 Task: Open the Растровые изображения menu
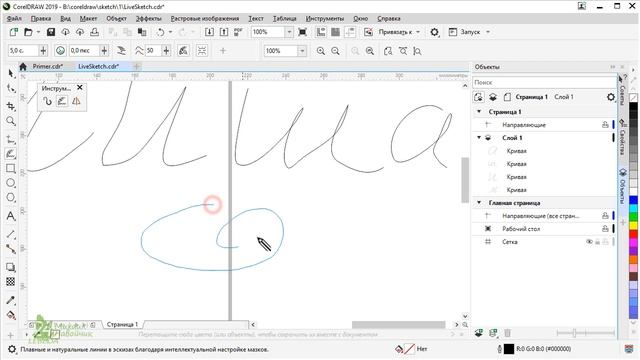(205, 18)
